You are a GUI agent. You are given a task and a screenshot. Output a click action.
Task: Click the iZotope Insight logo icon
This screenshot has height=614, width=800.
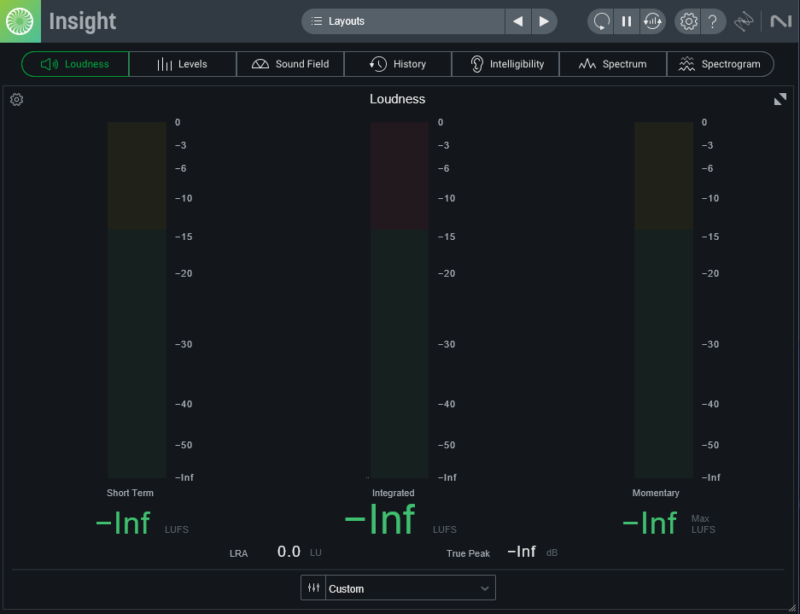tap(20, 21)
